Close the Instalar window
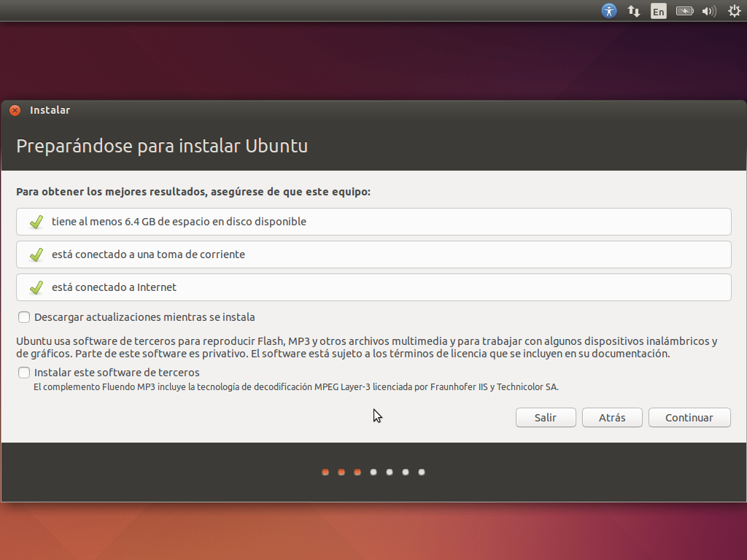This screenshot has height=560, width=747. pyautogui.click(x=15, y=111)
